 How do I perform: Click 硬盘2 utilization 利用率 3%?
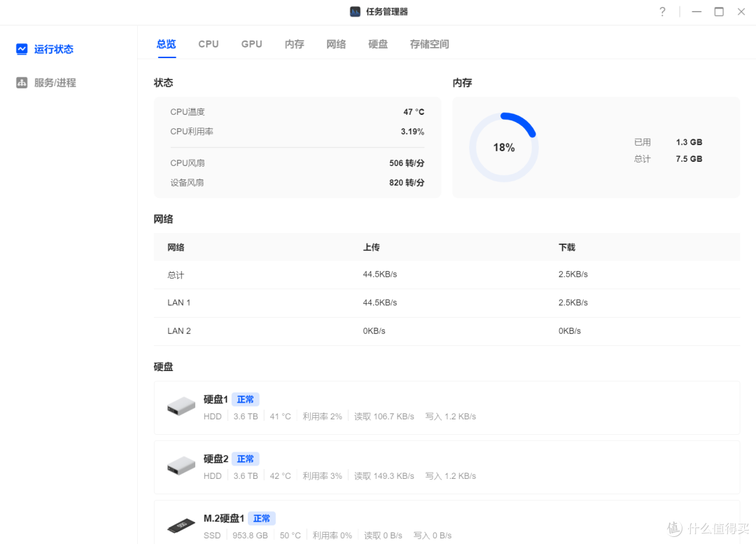tap(322, 476)
